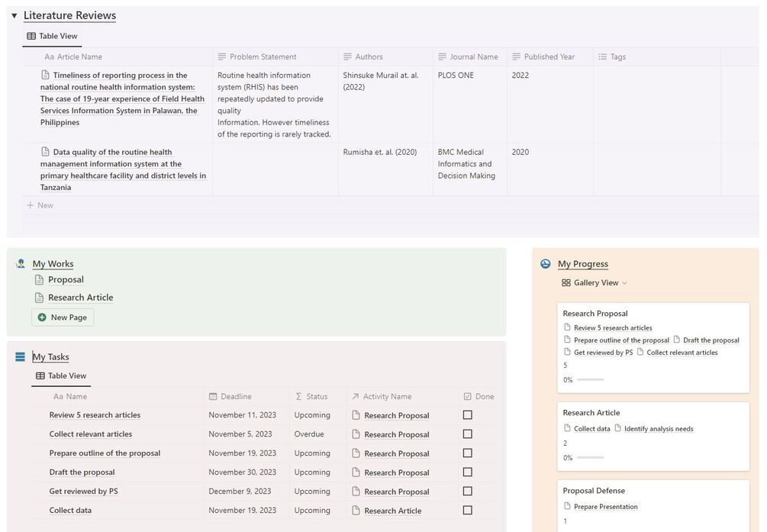Mark "Draft the proposal" as done
The width and height of the screenshot is (767, 532).
(466, 472)
